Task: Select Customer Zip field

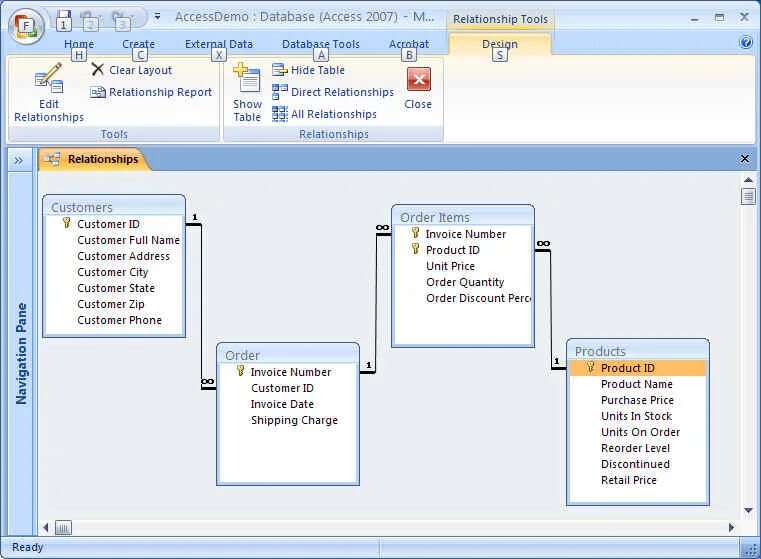Action: [114, 304]
